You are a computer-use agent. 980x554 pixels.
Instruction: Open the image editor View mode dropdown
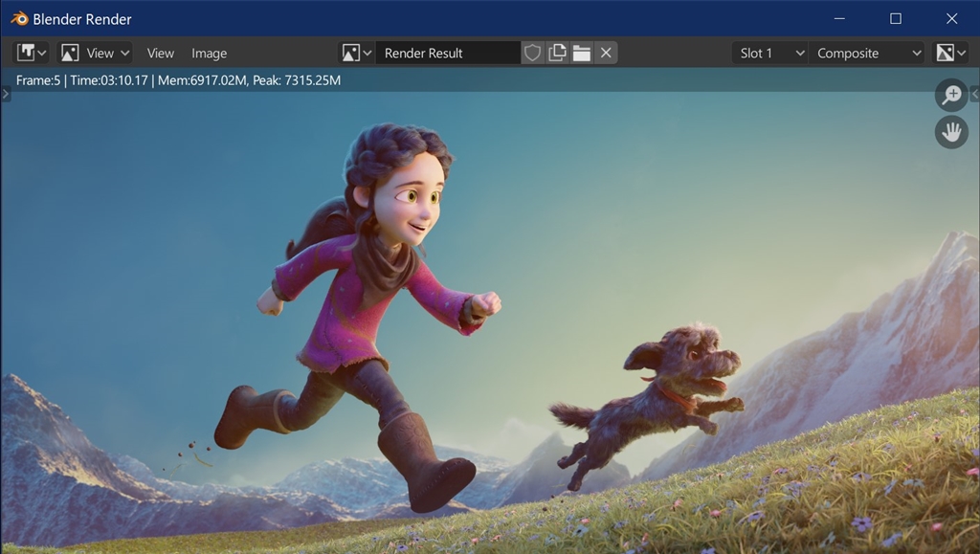(95, 53)
